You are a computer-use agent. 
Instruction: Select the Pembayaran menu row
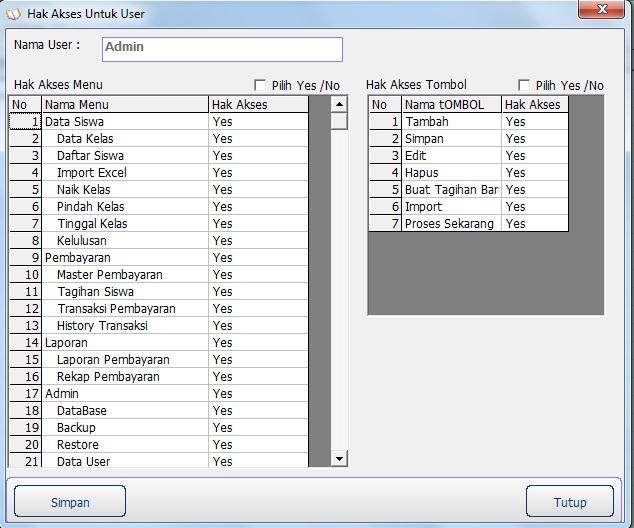click(x=125, y=258)
